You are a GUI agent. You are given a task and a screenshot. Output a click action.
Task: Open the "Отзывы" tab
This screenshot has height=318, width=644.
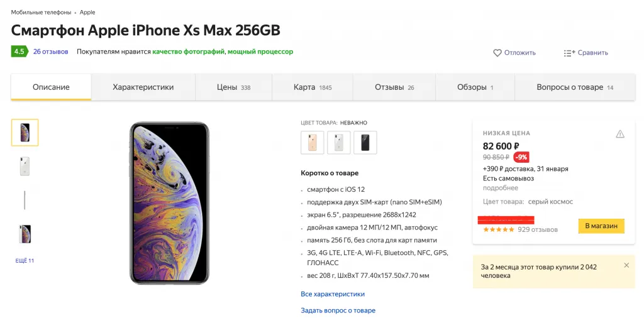point(394,87)
